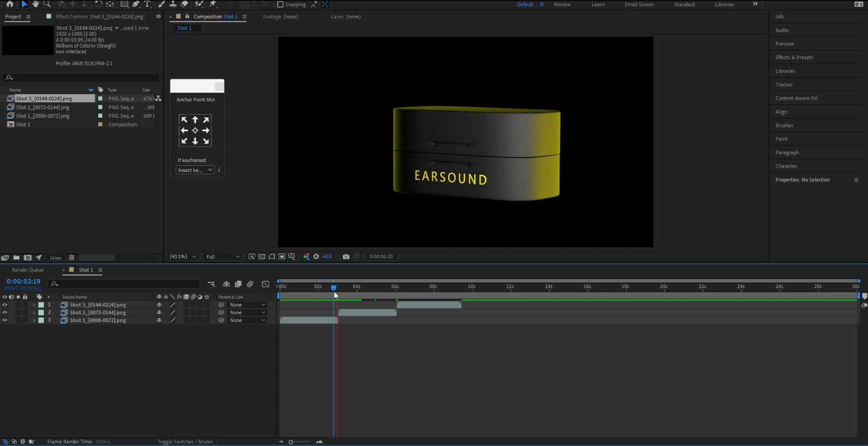This screenshot has width=868, height=446.
Task: Click the label color swatch of layer 1
Action: (41, 305)
